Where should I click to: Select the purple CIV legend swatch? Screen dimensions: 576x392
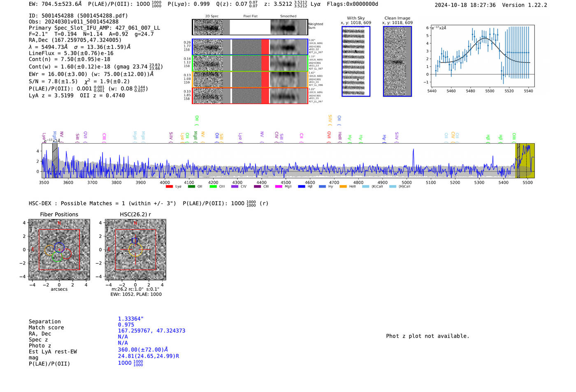click(x=235, y=187)
